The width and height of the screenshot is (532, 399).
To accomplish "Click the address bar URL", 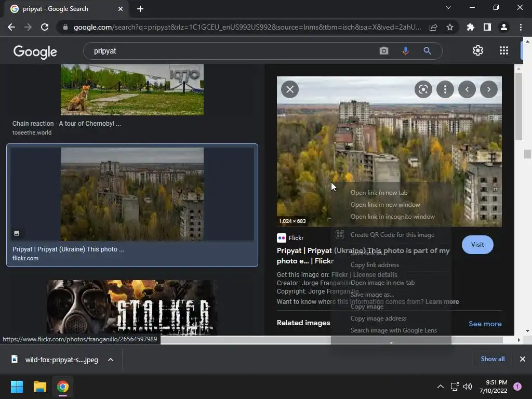I will [247, 27].
